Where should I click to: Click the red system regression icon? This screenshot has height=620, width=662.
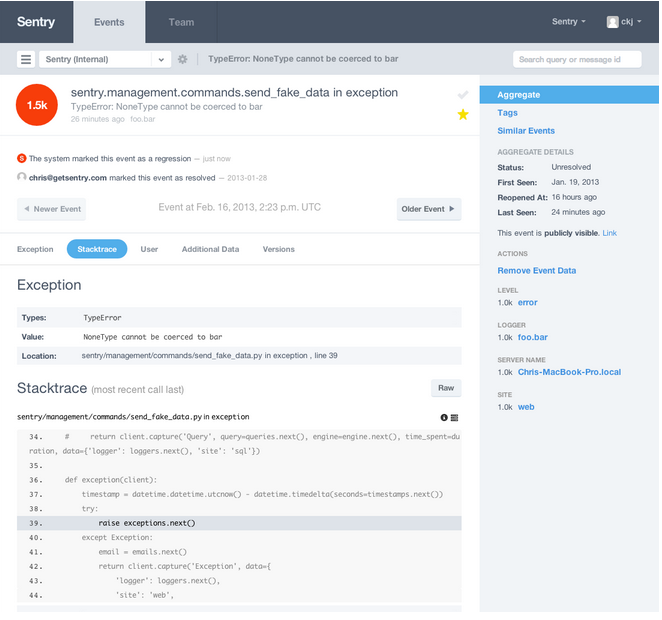tap(22, 159)
